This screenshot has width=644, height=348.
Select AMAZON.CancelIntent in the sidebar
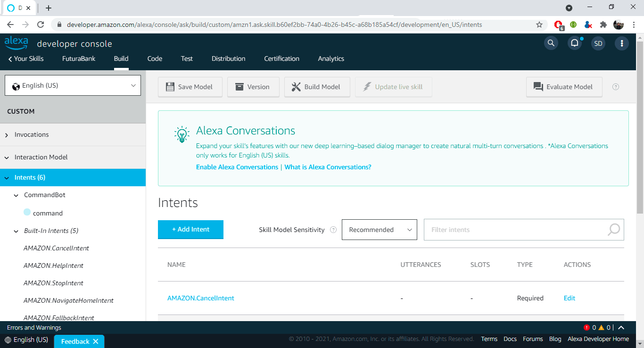point(56,248)
